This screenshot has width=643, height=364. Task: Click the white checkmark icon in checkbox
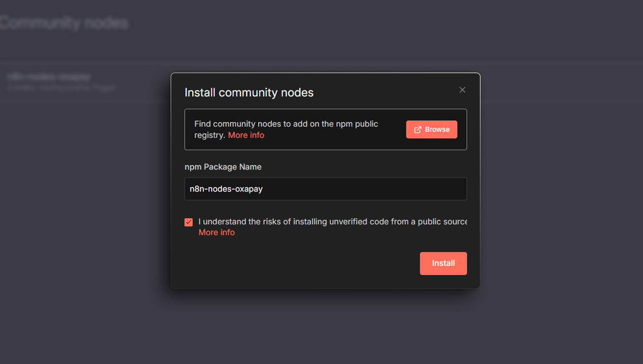(188, 222)
